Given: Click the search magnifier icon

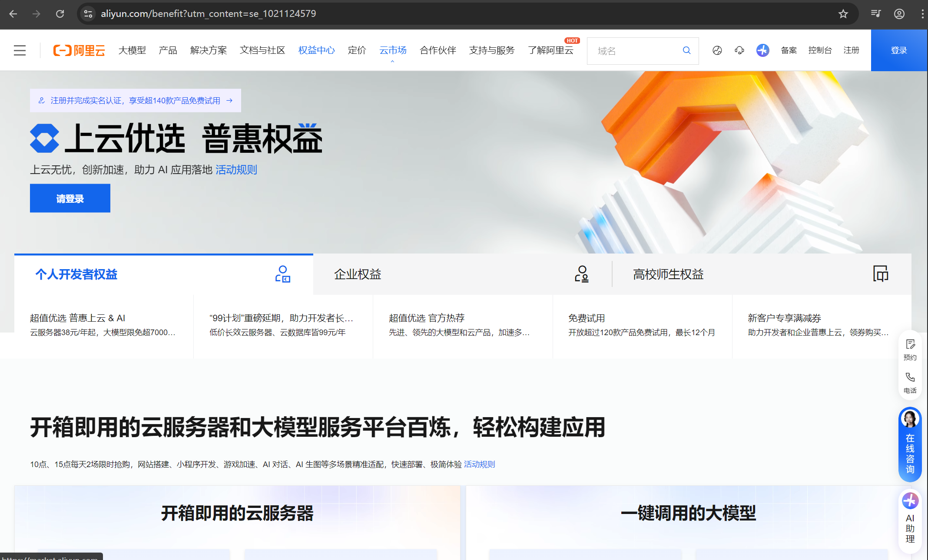Looking at the screenshot, I should [686, 50].
